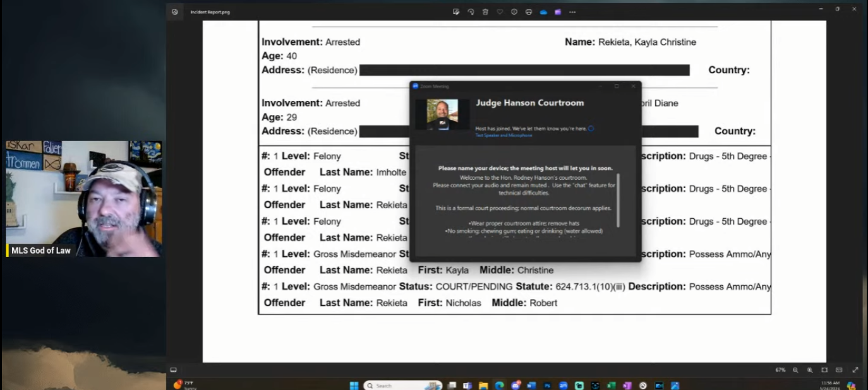Print the image using the printer icon
The width and height of the screenshot is (868, 390).
(x=529, y=12)
